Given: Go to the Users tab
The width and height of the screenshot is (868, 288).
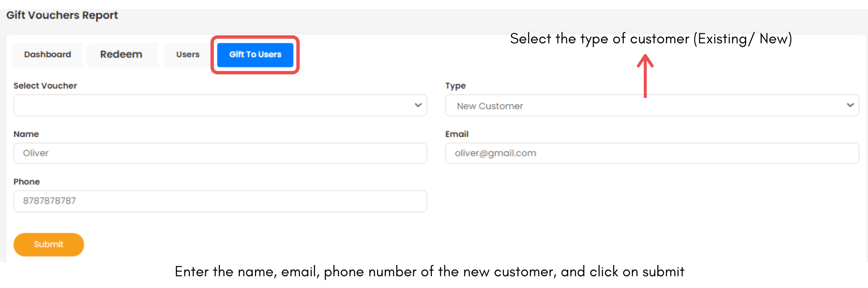Looking at the screenshot, I should pyautogui.click(x=188, y=55).
